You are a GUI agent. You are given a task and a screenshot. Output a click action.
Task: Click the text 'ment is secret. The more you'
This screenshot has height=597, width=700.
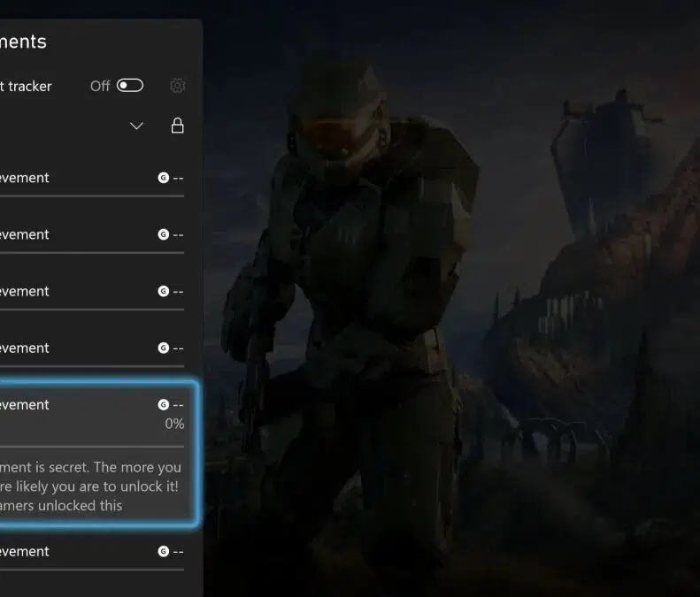point(90,467)
